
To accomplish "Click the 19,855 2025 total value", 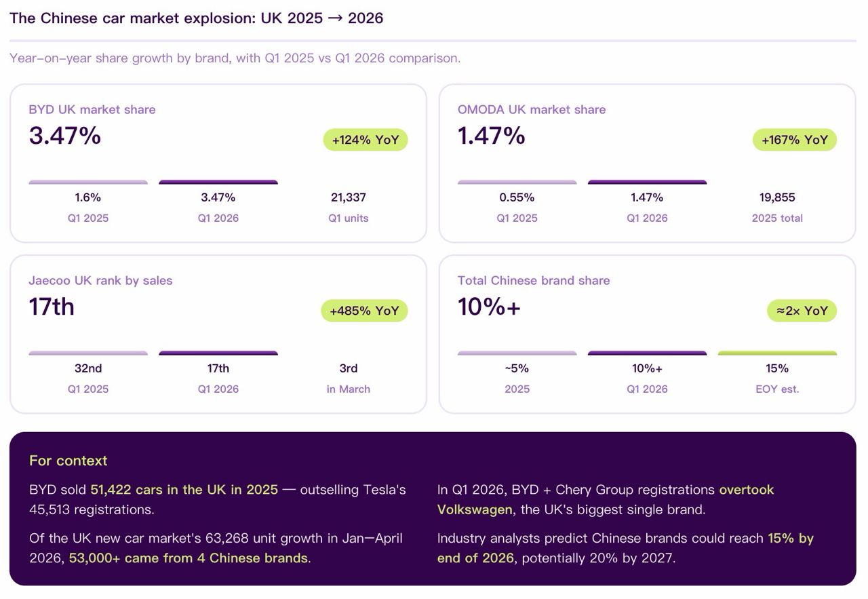I will click(x=777, y=197).
